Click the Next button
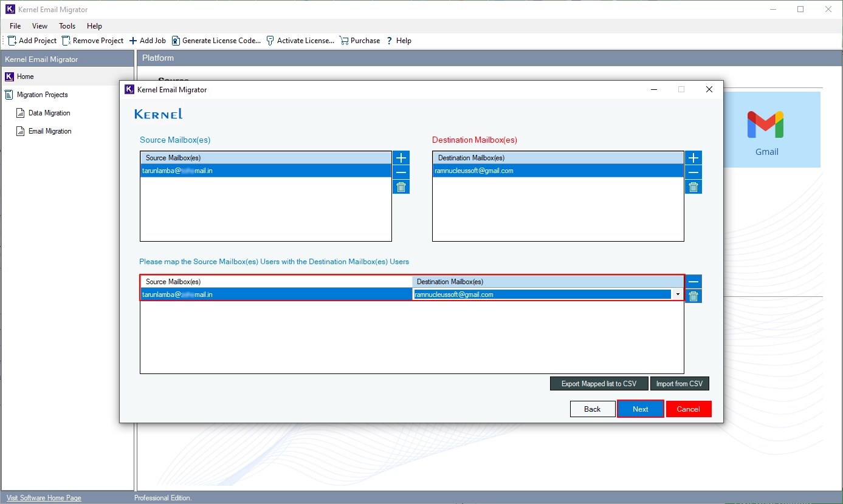 click(641, 409)
